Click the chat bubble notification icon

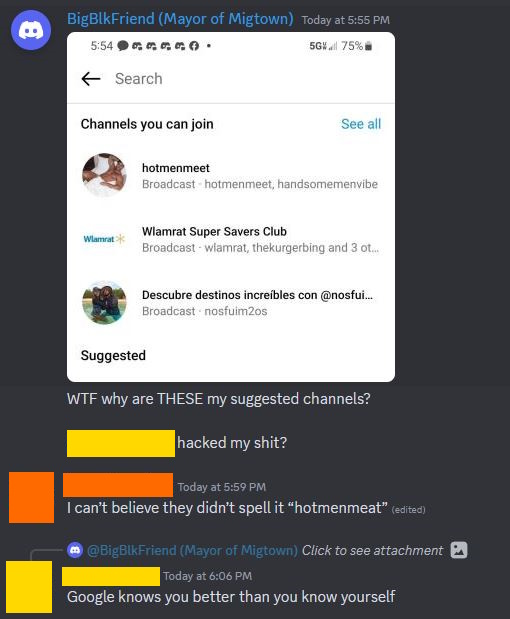pos(123,46)
